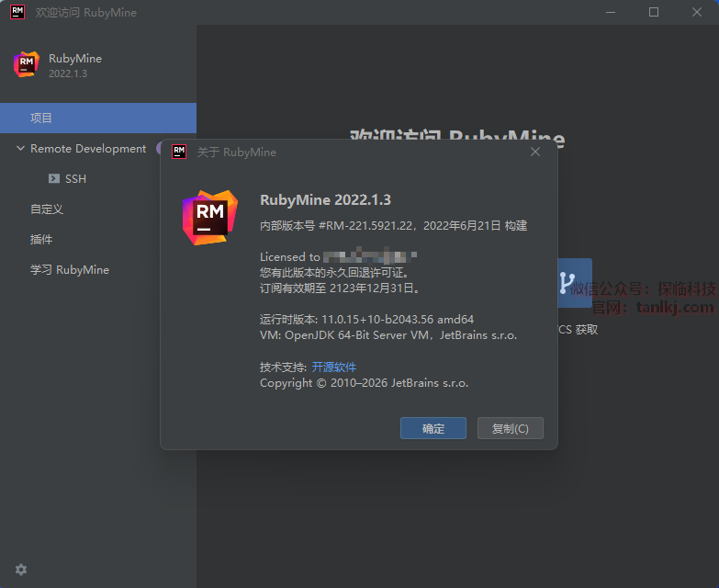This screenshot has width=719, height=588.
Task: Click the Remote Development label
Action: [x=88, y=148]
